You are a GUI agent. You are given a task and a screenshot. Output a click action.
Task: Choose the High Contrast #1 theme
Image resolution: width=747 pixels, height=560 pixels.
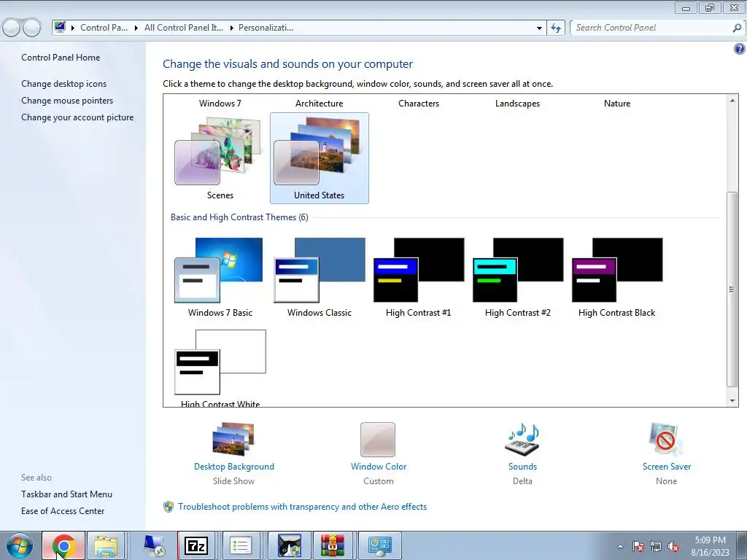pyautogui.click(x=418, y=278)
